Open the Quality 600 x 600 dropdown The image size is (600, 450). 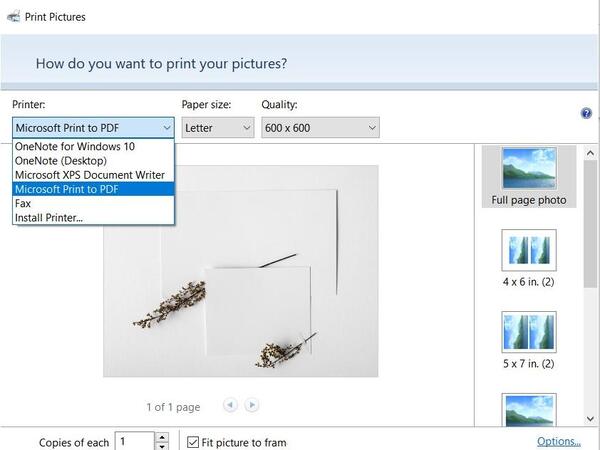[320, 128]
